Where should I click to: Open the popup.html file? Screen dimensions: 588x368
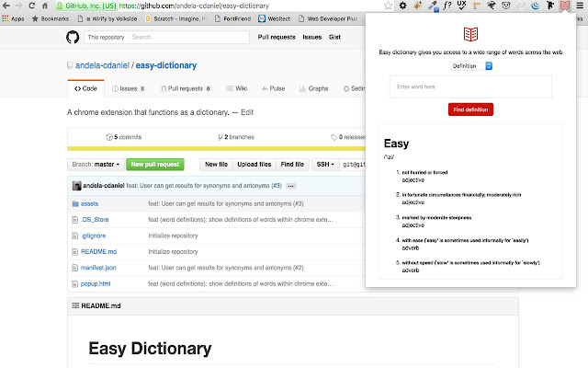click(x=96, y=284)
